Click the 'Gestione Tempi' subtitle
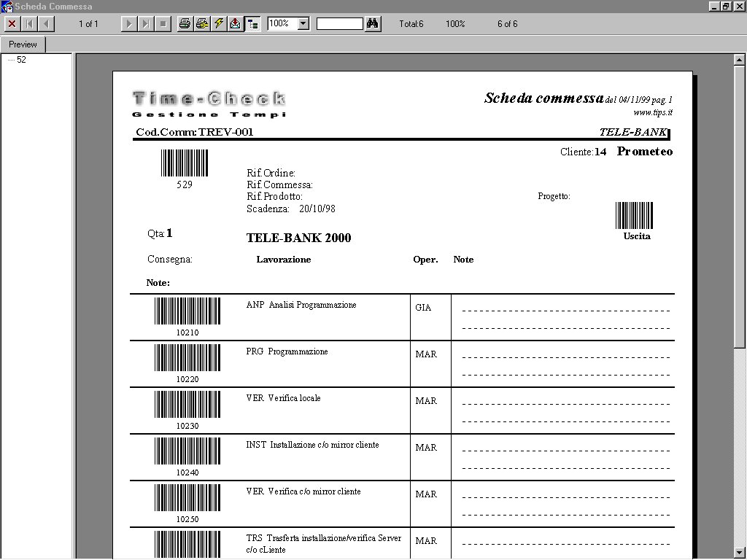 (x=209, y=114)
